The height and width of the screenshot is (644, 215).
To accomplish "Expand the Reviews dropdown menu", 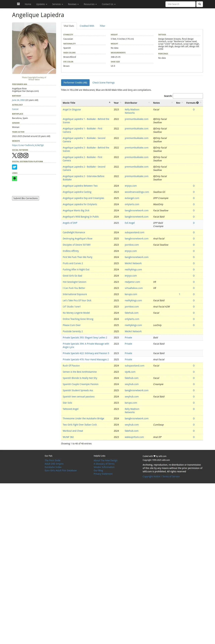I will pyautogui.click(x=73, y=4).
